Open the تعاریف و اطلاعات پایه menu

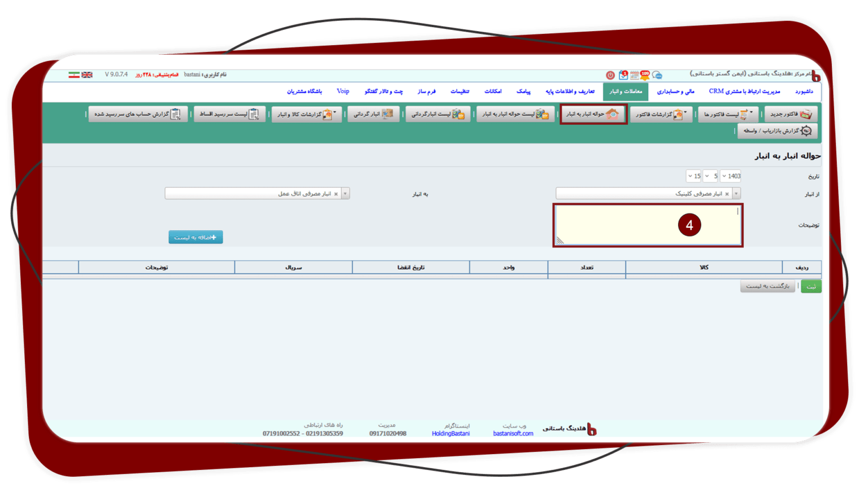tap(570, 91)
